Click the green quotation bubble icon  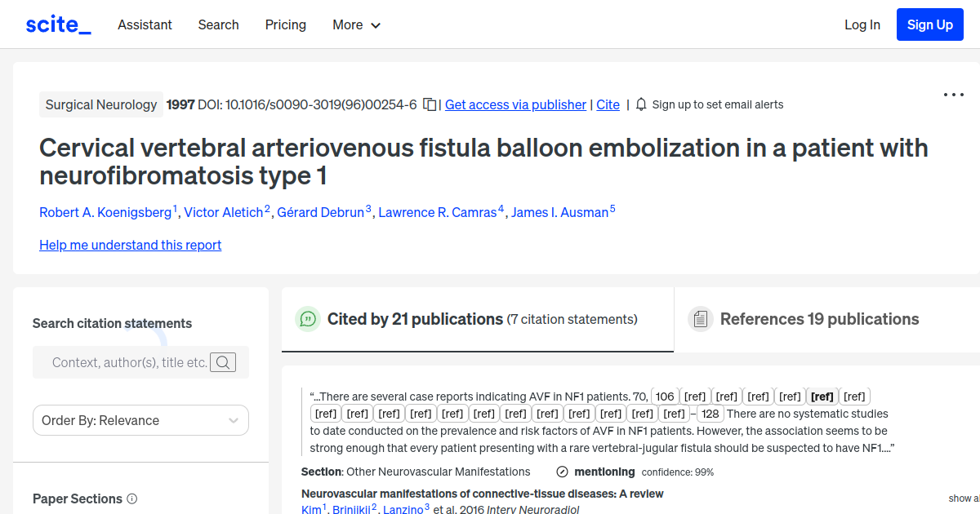pos(308,319)
